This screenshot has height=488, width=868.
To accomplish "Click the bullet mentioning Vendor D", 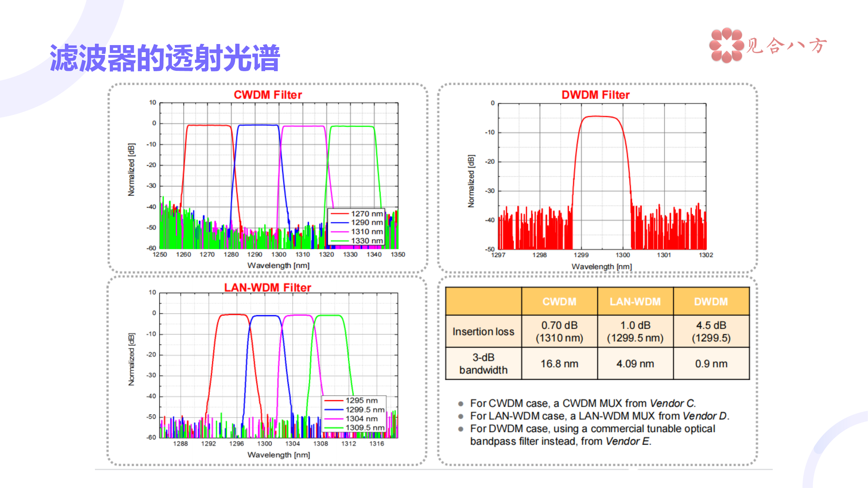I will 599,416.
